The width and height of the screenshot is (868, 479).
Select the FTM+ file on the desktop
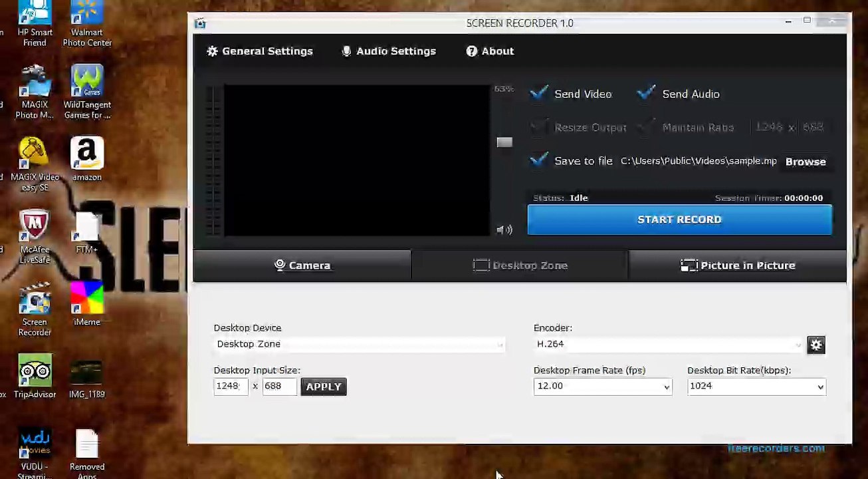coord(87,232)
